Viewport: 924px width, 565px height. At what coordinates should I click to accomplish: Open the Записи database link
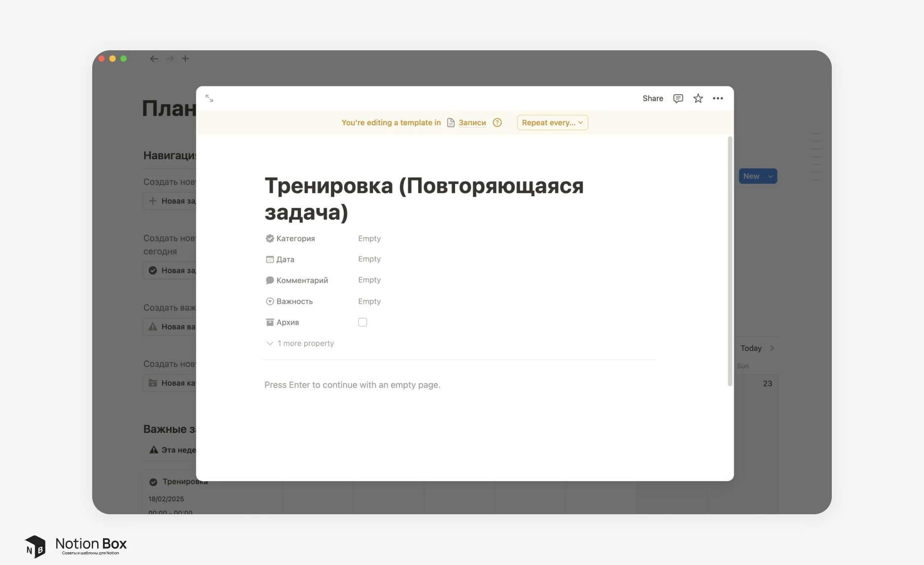coord(472,123)
